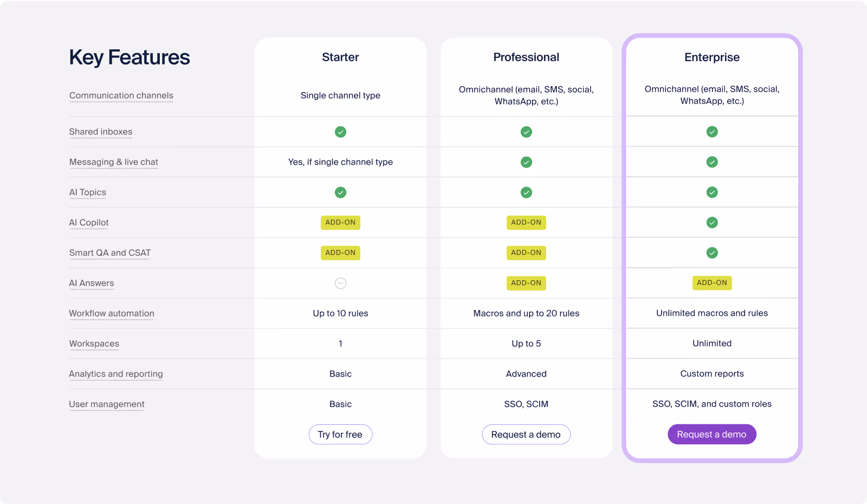Click Starter's AI Copilot ADD-ON badge

coord(340,223)
